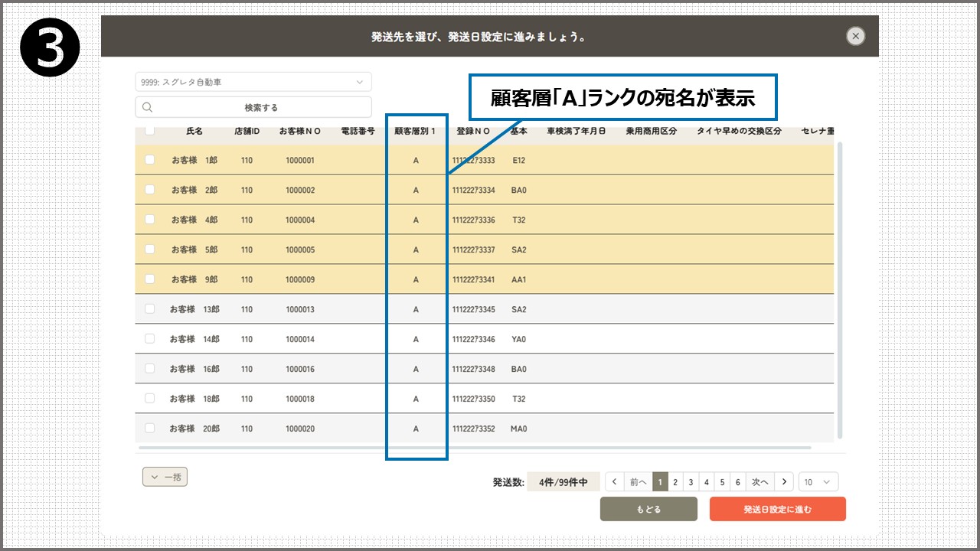
Task: Click the MA0 cell in 基本 column
Action: pyautogui.click(x=519, y=429)
